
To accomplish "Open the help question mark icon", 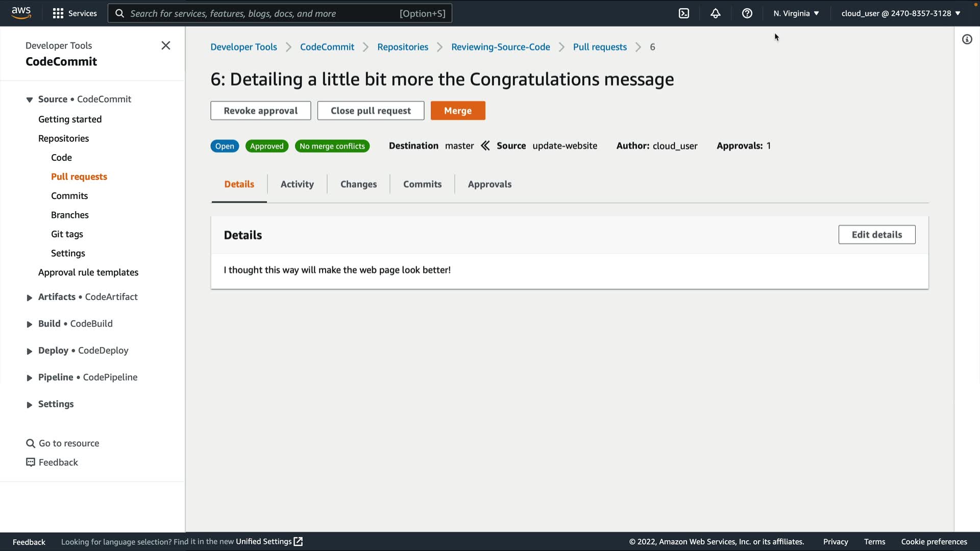I will point(747,13).
